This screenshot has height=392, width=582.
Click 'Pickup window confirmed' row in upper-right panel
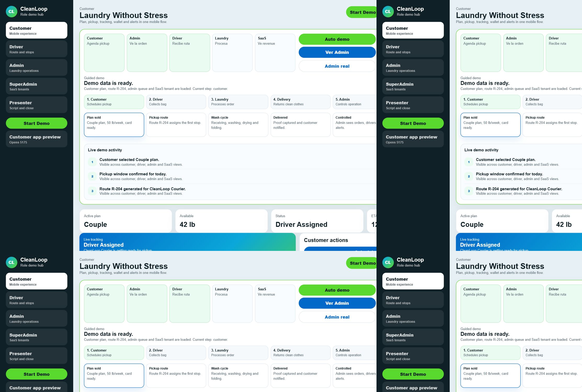[x=523, y=176]
